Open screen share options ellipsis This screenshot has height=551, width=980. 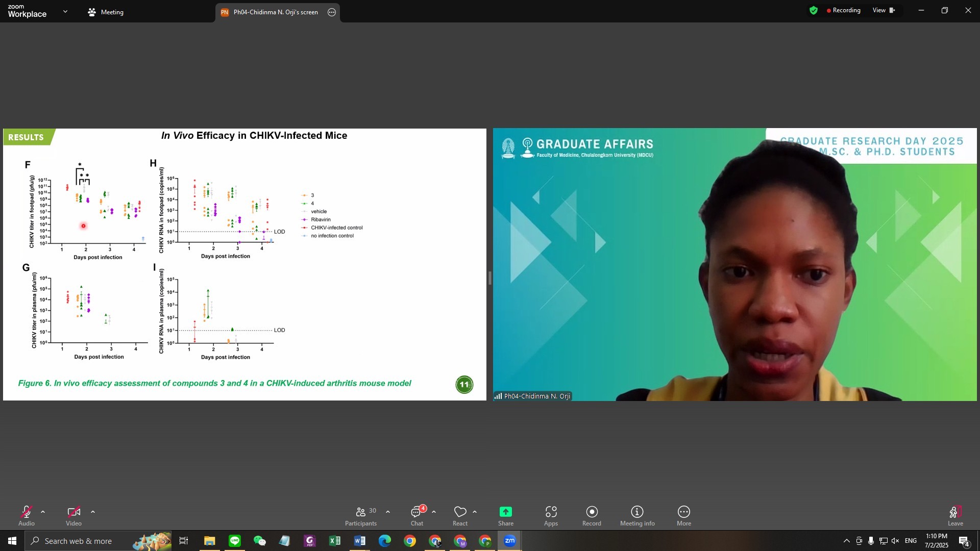[x=332, y=12]
